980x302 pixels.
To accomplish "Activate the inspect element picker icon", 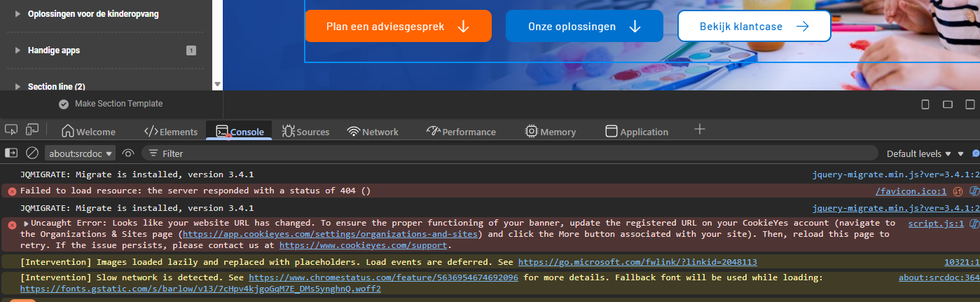I will [x=11, y=130].
